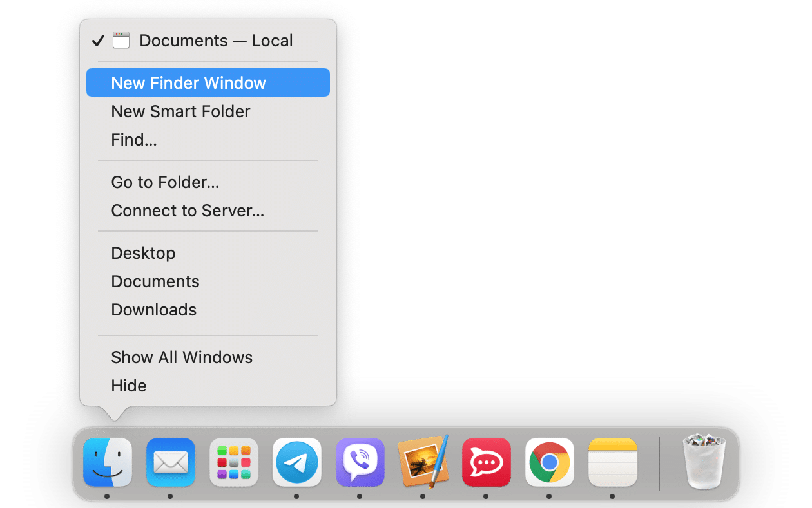Open Finder from the dock
This screenshot has width=812, height=508.
(108, 462)
